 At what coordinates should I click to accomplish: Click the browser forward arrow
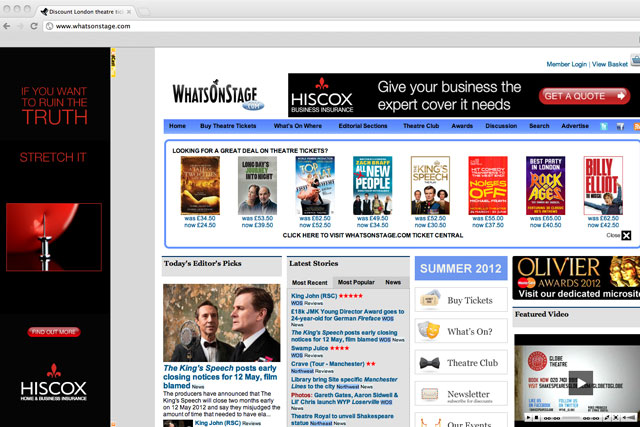(x=20, y=26)
